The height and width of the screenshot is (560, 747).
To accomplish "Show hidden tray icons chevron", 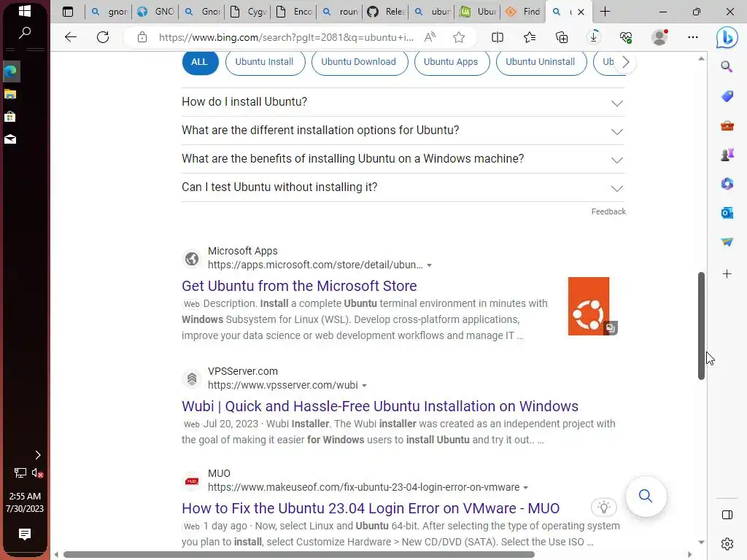I will point(38,455).
